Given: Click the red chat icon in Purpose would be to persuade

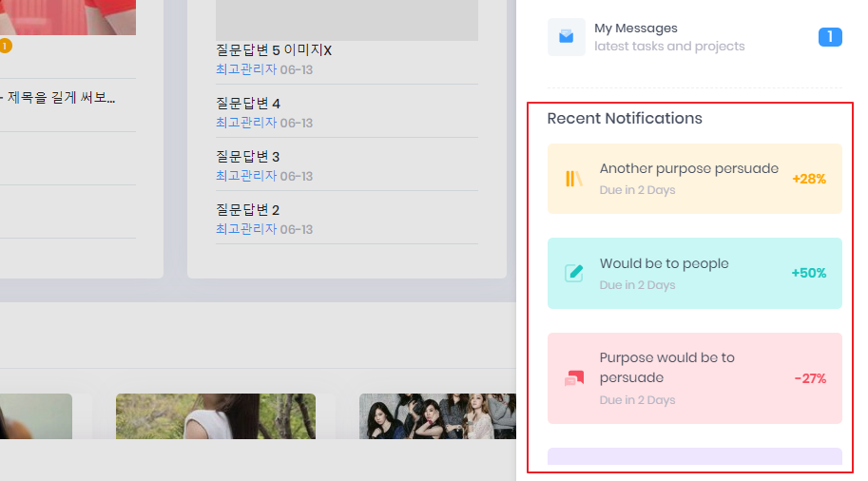Looking at the screenshot, I should [x=574, y=378].
